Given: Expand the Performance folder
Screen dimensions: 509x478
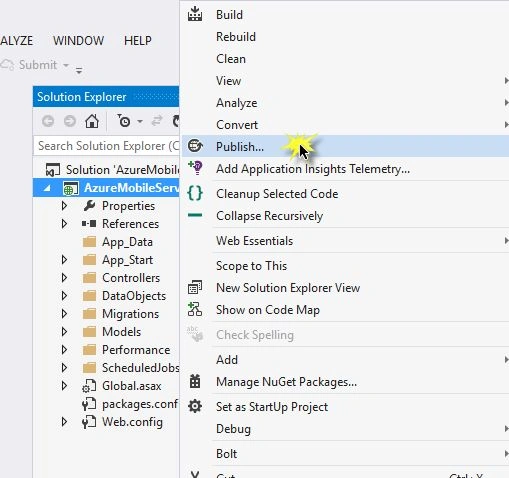Looking at the screenshot, I should coord(64,350).
